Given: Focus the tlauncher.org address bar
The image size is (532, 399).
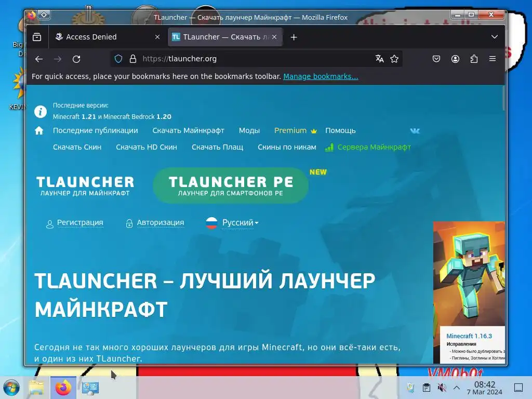Looking at the screenshot, I should [x=257, y=59].
